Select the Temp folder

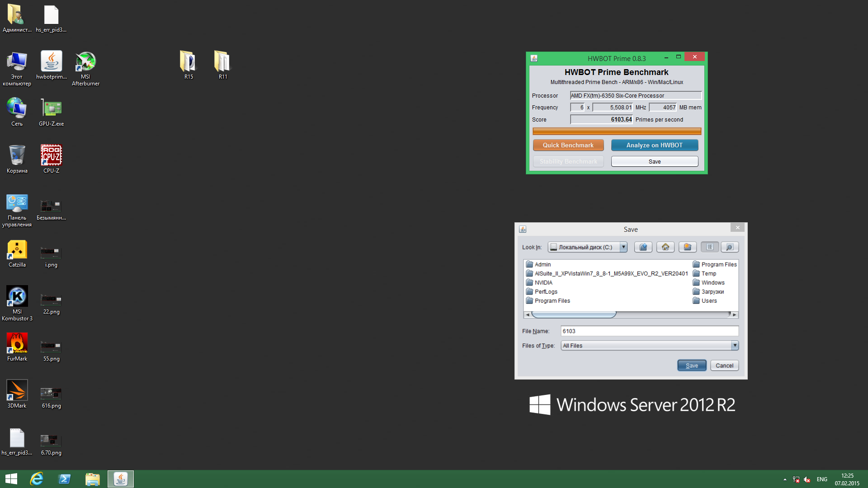click(x=704, y=273)
